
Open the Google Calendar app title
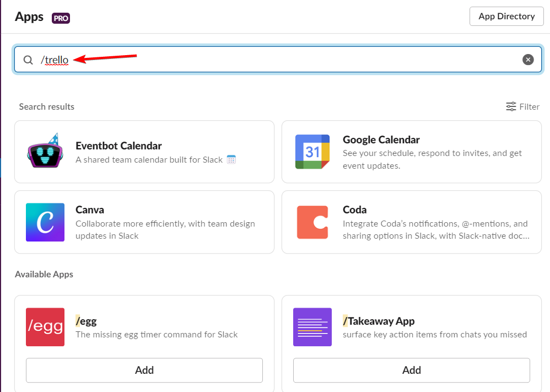[x=381, y=139]
